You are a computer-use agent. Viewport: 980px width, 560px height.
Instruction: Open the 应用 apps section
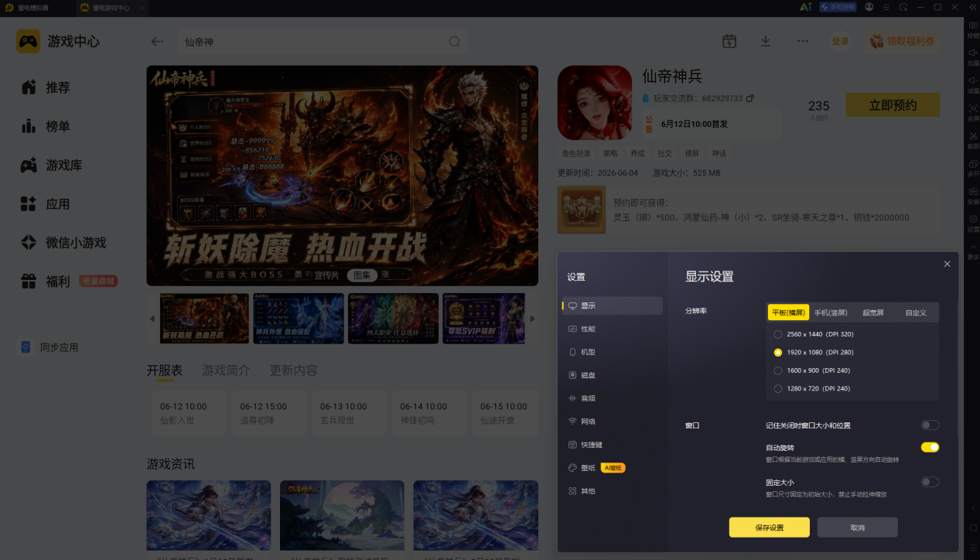[x=46, y=204]
